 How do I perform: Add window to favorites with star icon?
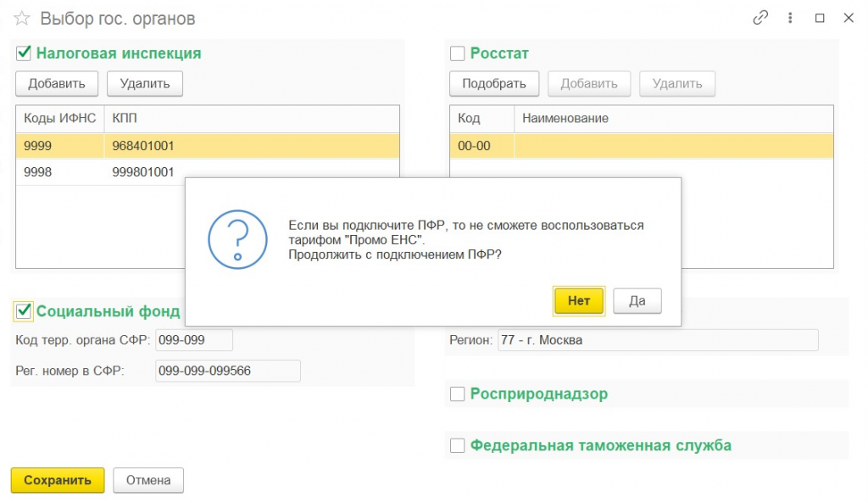coord(21,19)
